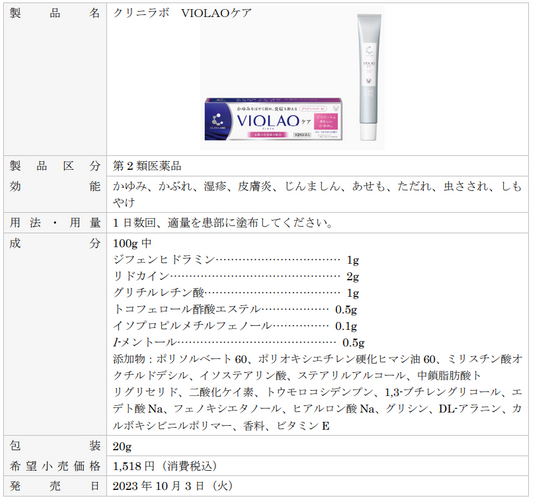
Task: Click the price 1,518円 text
Action: (165, 466)
